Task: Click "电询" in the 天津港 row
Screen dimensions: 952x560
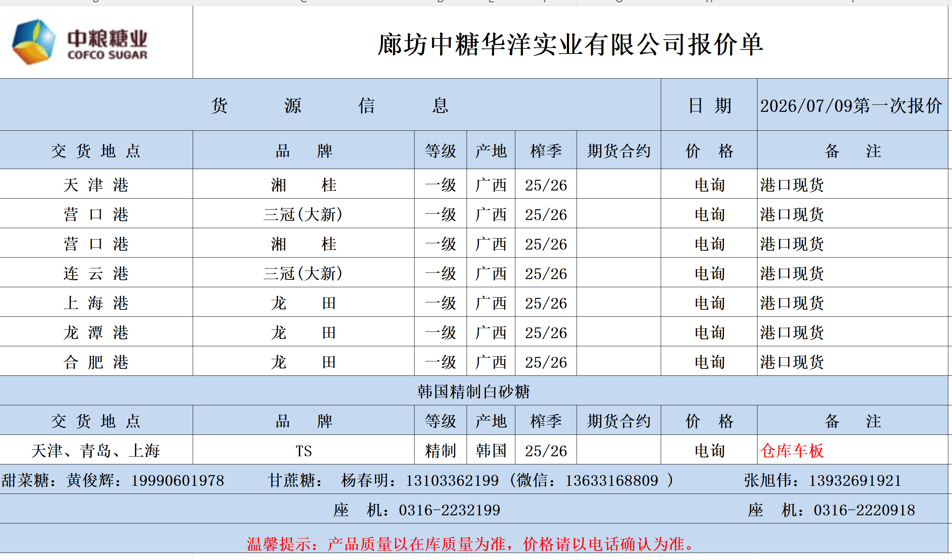Action: coord(709,185)
